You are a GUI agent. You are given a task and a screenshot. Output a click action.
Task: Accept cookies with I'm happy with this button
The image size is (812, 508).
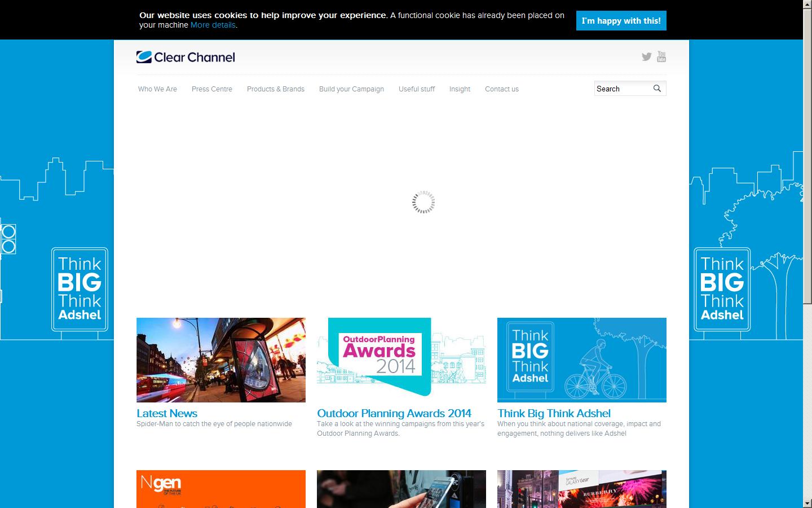click(621, 20)
